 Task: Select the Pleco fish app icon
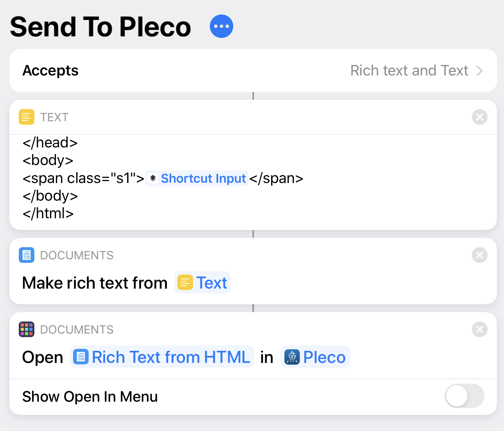[292, 357]
